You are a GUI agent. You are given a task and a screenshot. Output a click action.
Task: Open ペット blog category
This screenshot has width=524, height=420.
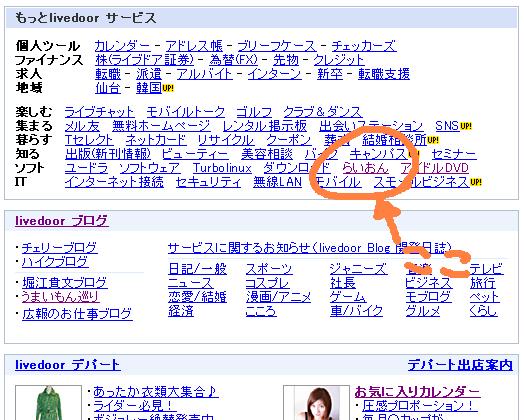point(485,297)
